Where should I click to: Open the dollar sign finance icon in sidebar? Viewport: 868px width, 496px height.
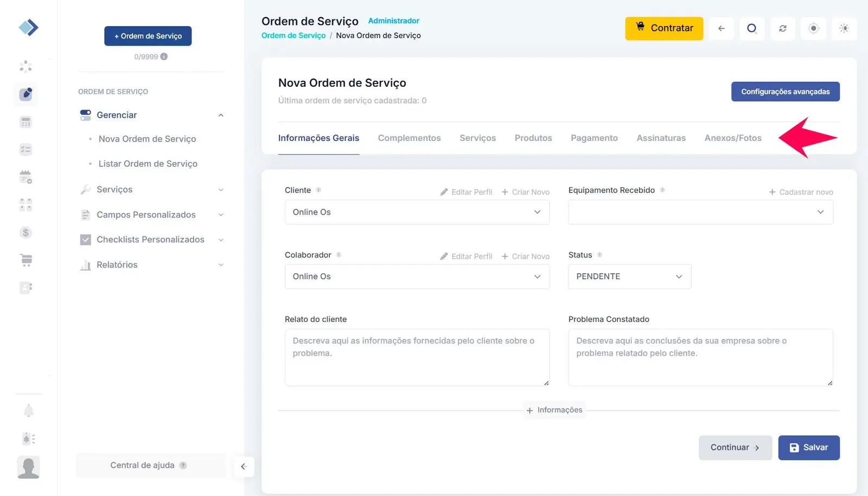tap(25, 233)
